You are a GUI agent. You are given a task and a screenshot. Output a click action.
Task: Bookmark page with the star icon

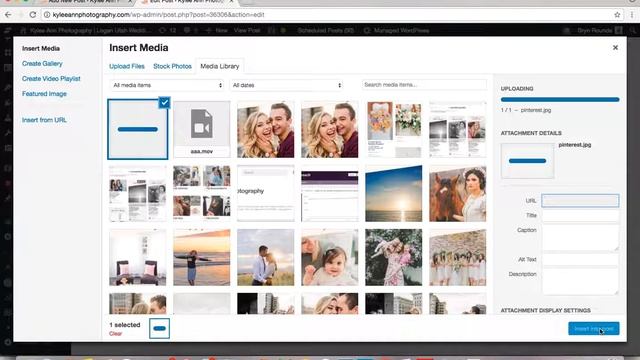[617, 15]
